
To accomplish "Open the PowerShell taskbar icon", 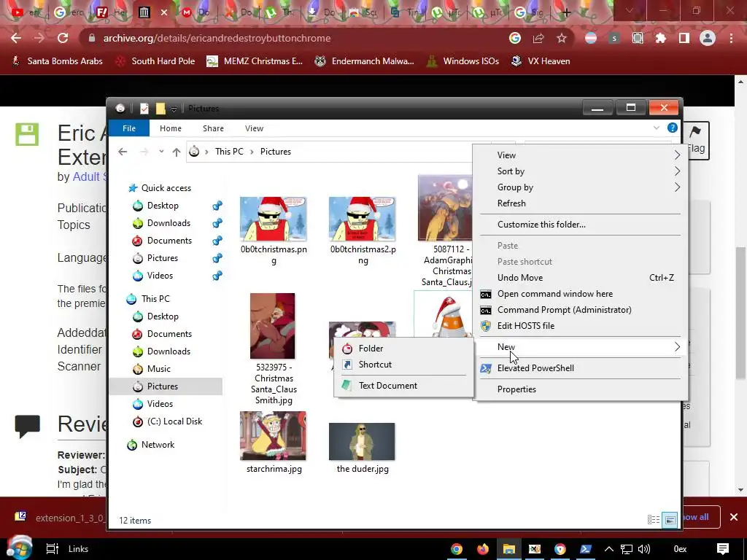I will pyautogui.click(x=586, y=549).
